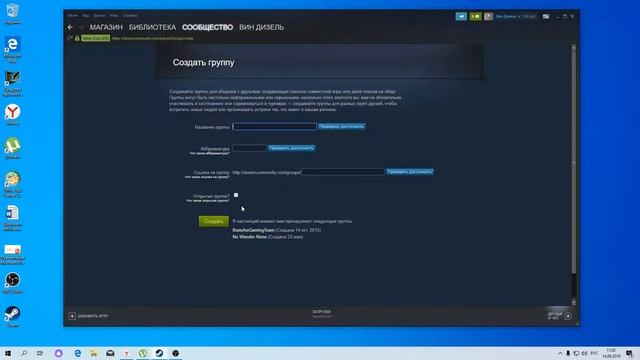
Task: Open the Друзья menu in the title bar
Action: [99, 16]
